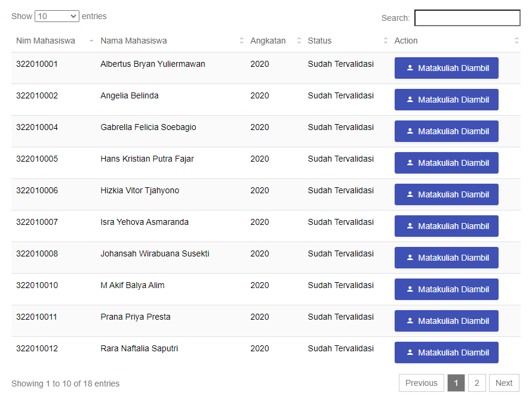This screenshot has width=532, height=399.
Task: Click person icon in Hans Kristian's action button
Action: click(410, 163)
